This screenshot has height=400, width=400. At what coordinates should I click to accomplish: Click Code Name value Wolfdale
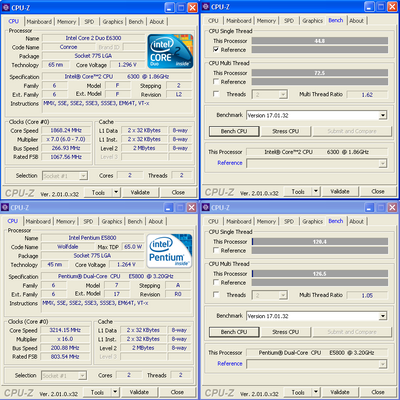coord(68,247)
